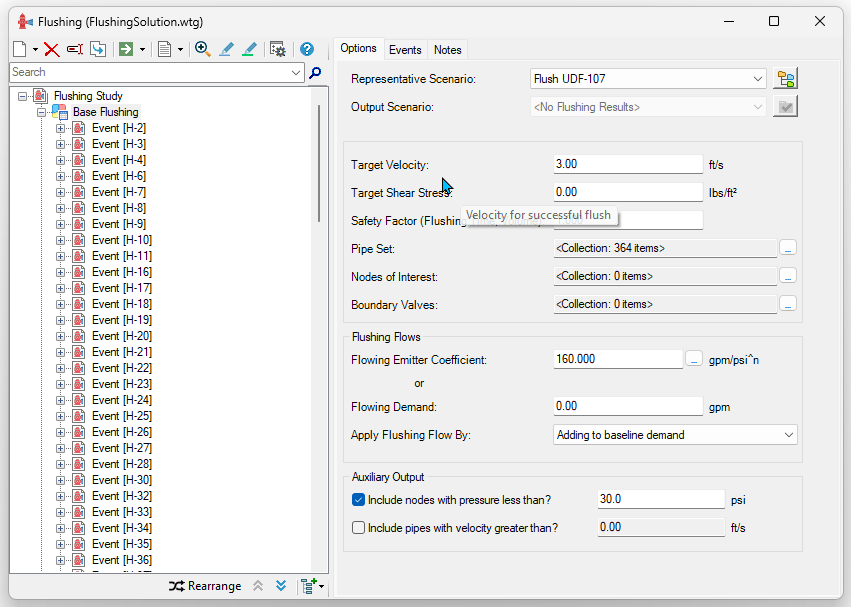Open the blue Help question icon
This screenshot has width=851, height=607.
point(307,49)
